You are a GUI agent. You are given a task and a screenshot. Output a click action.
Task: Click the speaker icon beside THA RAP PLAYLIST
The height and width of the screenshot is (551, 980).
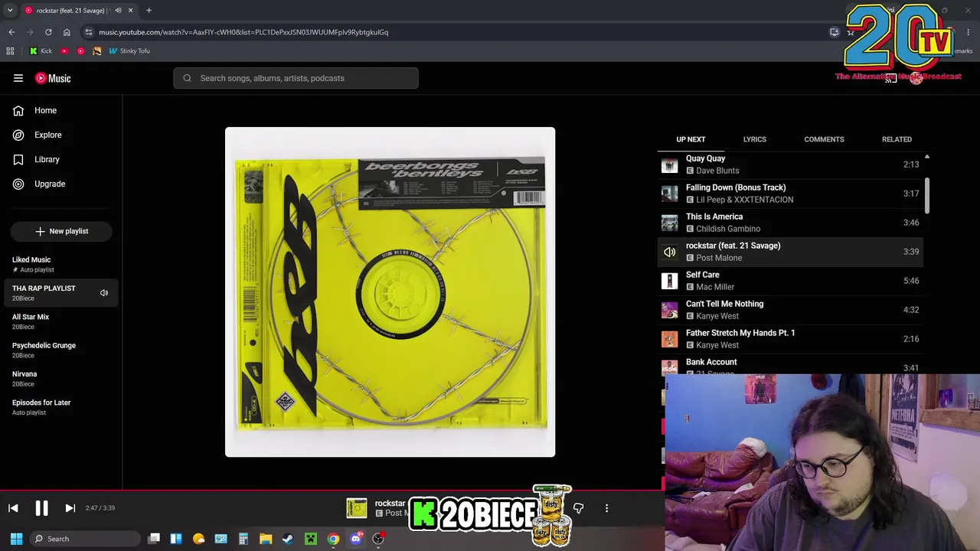point(104,292)
